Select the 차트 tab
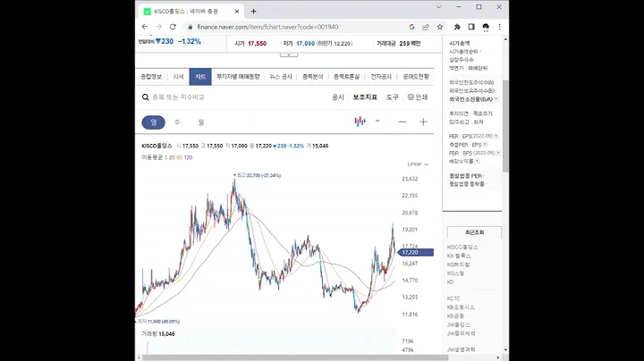Viewport: 644px width, 361px height. click(x=200, y=77)
